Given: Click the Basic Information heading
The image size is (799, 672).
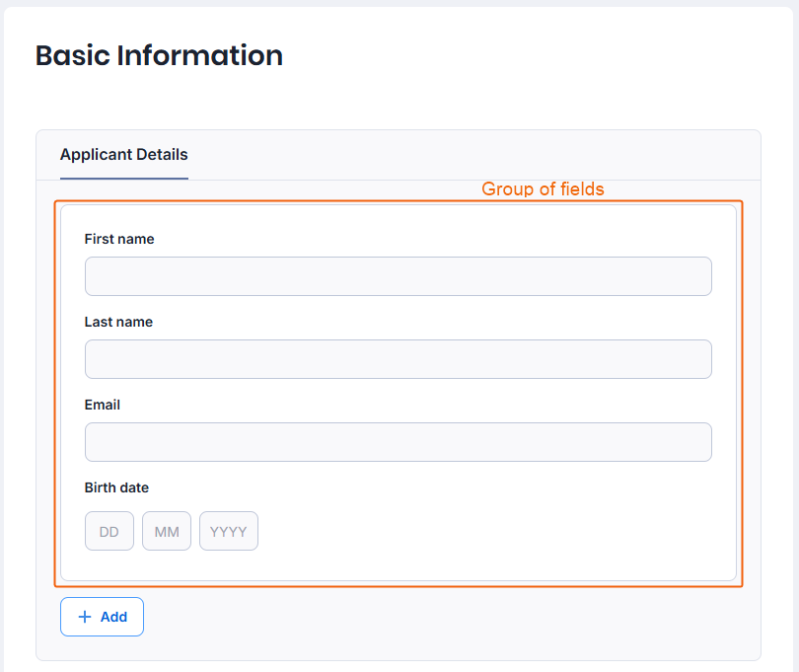Looking at the screenshot, I should pyautogui.click(x=159, y=55).
